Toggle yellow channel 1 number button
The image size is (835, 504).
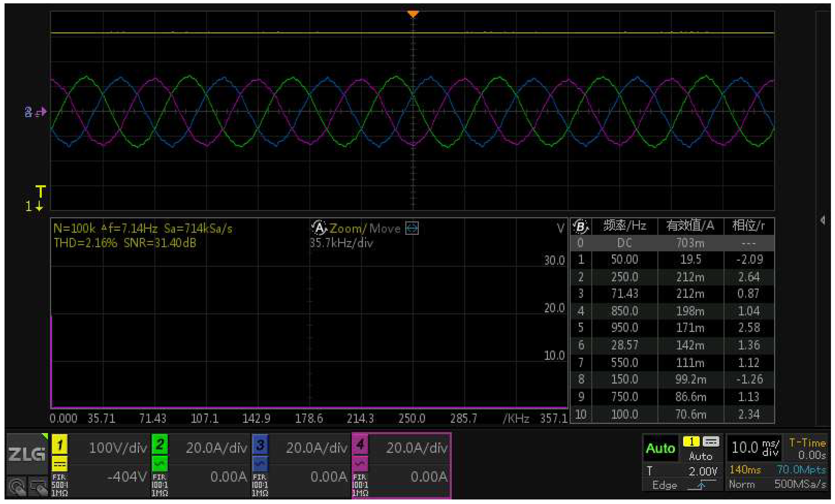pyautogui.click(x=60, y=444)
